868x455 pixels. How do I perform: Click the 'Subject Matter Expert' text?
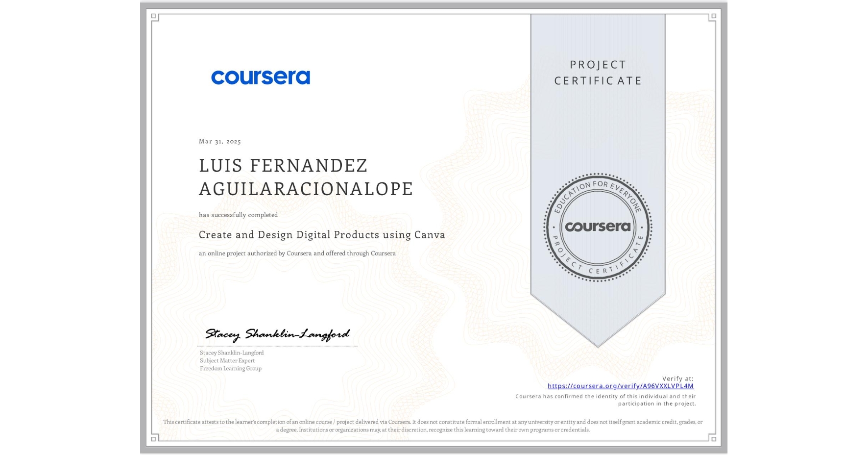[x=227, y=360]
